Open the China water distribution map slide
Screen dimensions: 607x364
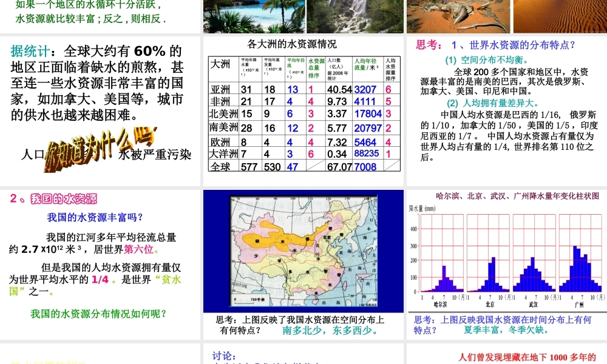[x=303, y=265]
